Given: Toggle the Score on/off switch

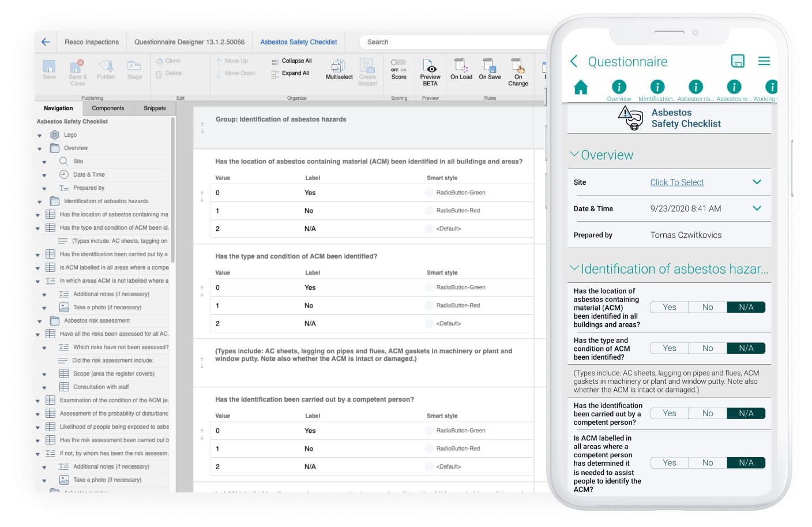Looking at the screenshot, I should click(x=399, y=62).
